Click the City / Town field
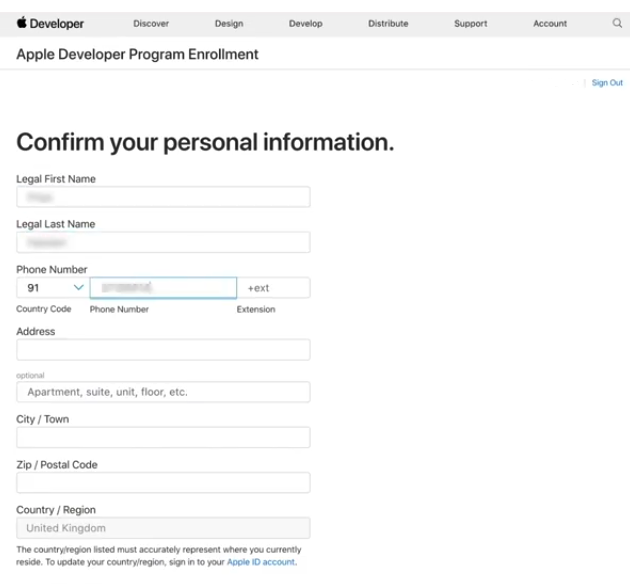 coord(163,437)
